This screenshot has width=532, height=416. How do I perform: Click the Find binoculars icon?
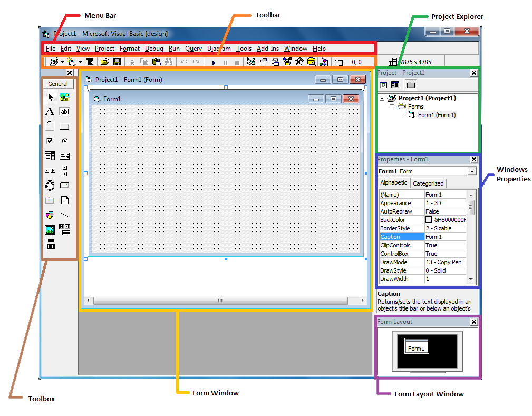coord(168,62)
